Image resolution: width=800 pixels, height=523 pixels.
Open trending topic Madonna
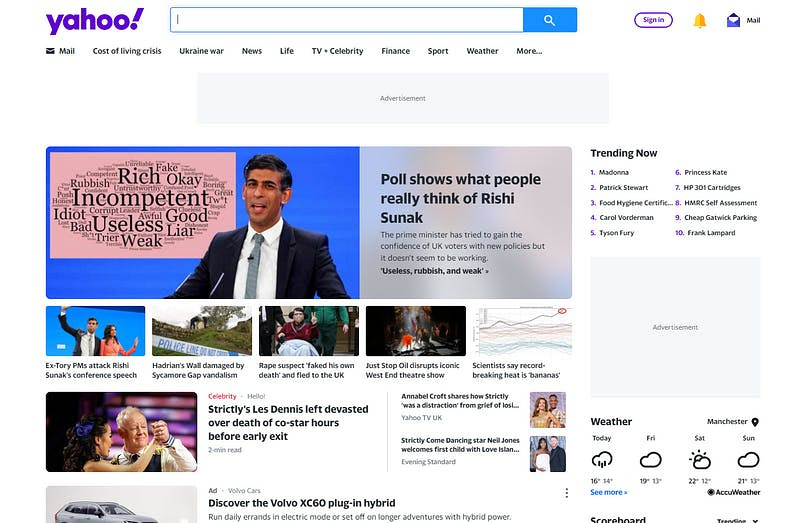pos(614,172)
